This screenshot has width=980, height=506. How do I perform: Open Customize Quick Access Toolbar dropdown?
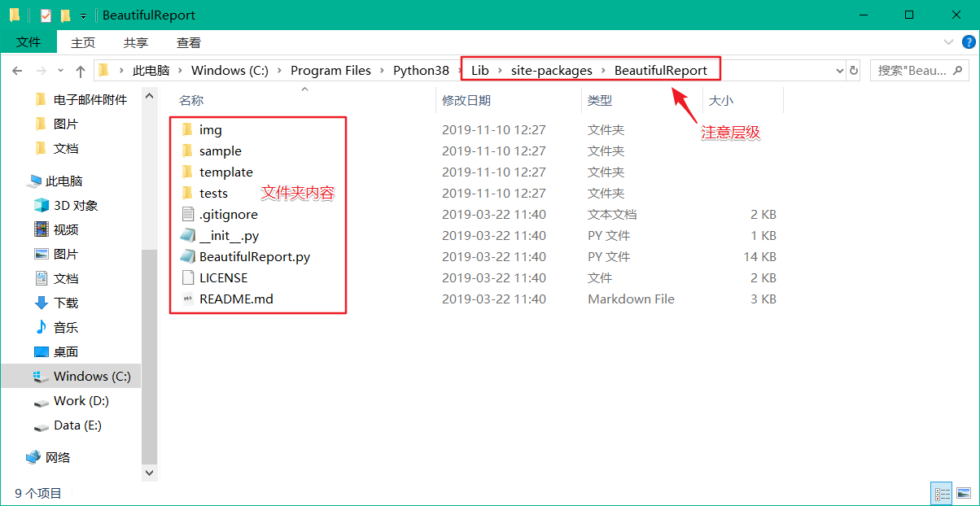pos(83,15)
